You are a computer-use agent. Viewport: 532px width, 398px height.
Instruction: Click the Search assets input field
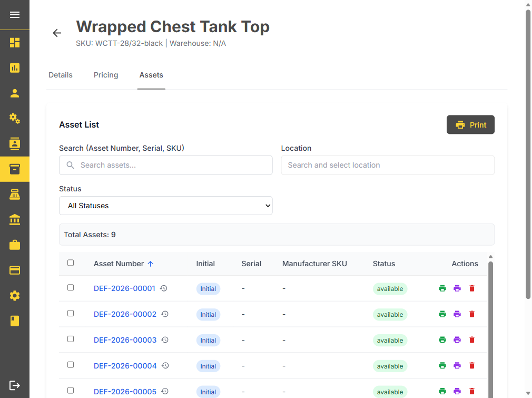pyautogui.click(x=166, y=165)
